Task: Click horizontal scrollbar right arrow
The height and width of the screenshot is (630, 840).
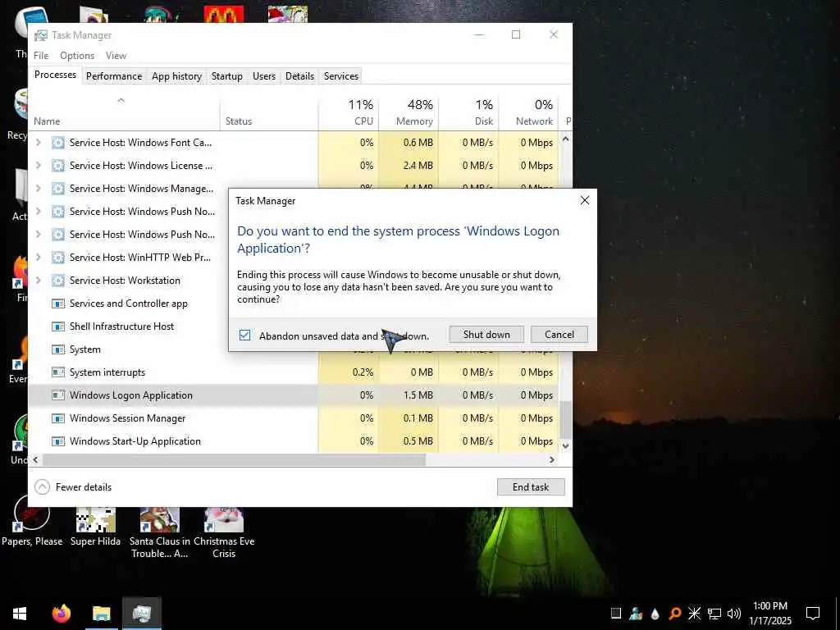Action: 552,460
